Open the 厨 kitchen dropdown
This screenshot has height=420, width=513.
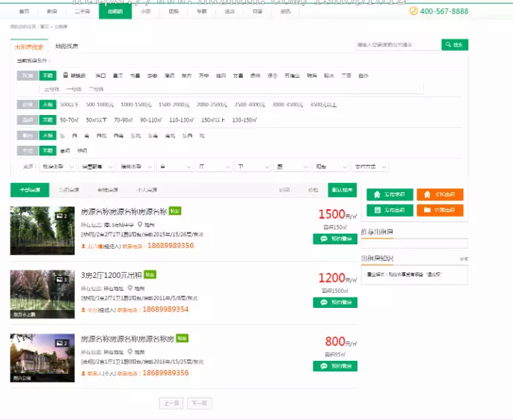click(292, 167)
